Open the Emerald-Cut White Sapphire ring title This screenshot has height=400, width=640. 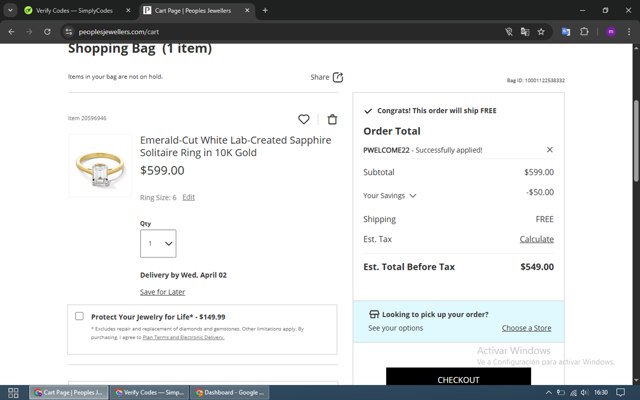pos(236,146)
